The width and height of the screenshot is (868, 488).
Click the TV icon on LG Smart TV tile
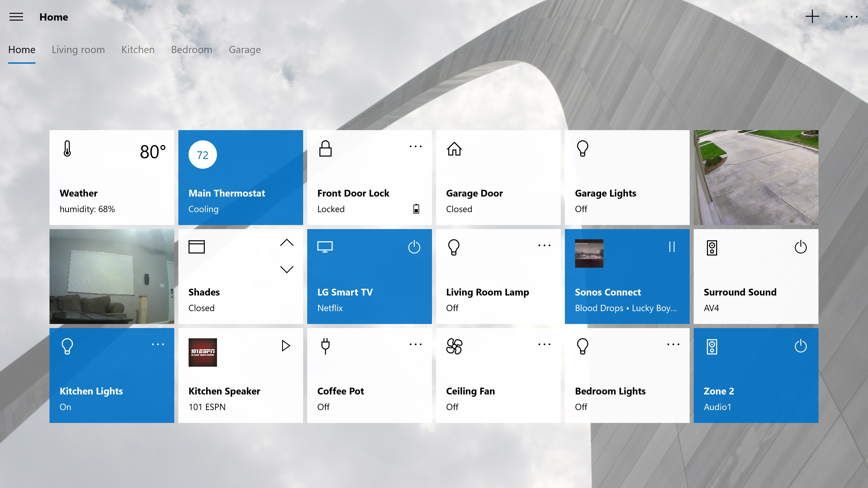[x=325, y=247]
